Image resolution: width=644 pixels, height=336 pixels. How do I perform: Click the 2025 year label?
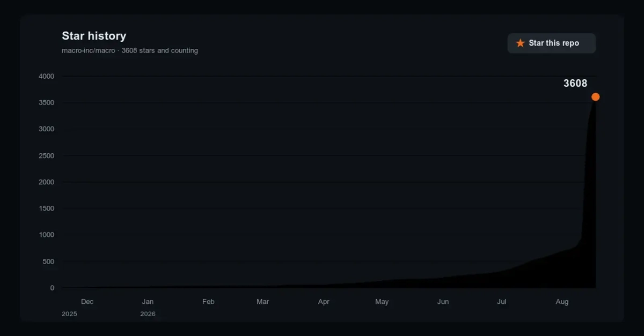69,314
